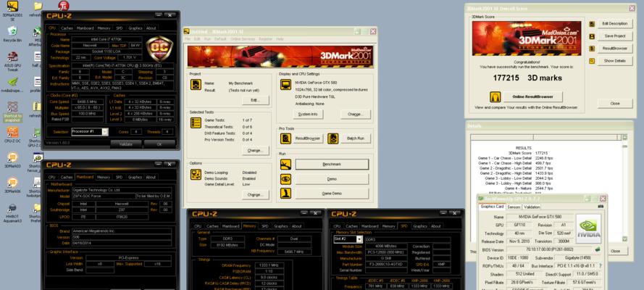Click the Edit Description button

tap(615, 24)
